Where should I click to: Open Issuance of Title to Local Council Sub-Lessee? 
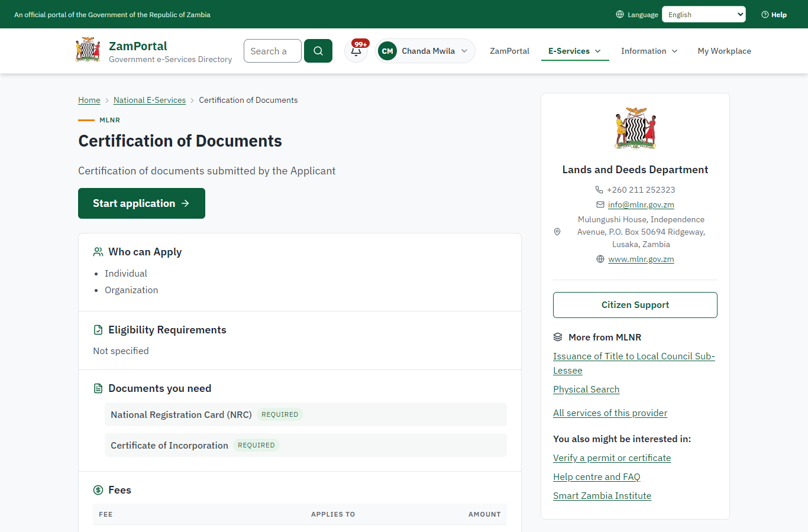[x=634, y=363]
